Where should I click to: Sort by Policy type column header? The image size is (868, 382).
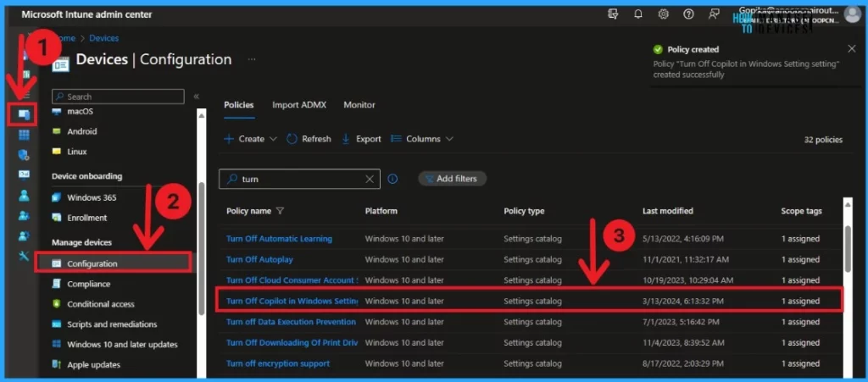click(524, 211)
